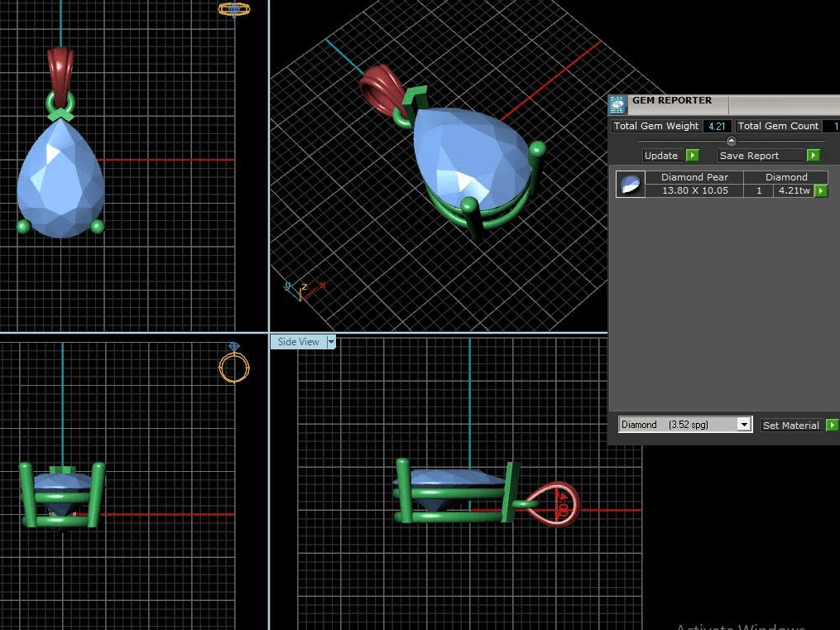Click the red 4.00 dimension in side view

562,504
